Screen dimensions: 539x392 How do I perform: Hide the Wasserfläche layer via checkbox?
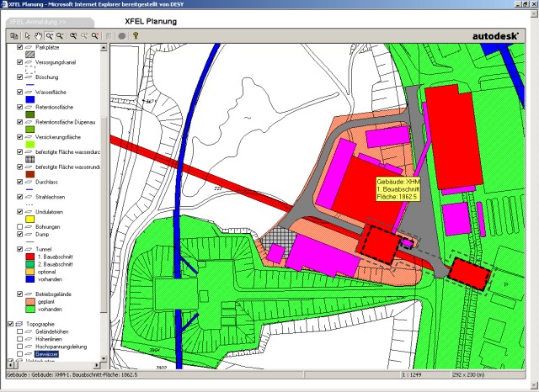pos(20,93)
